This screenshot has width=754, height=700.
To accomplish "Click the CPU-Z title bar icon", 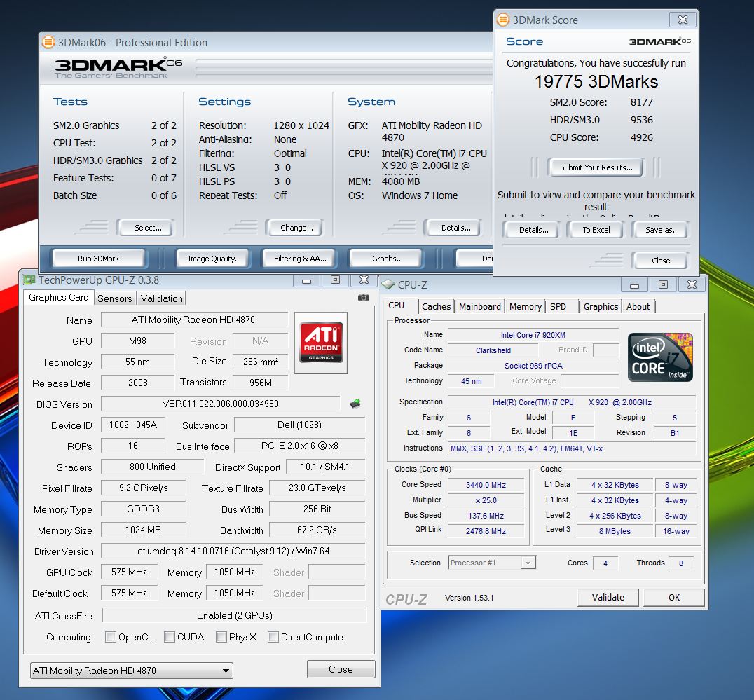I will click(388, 284).
